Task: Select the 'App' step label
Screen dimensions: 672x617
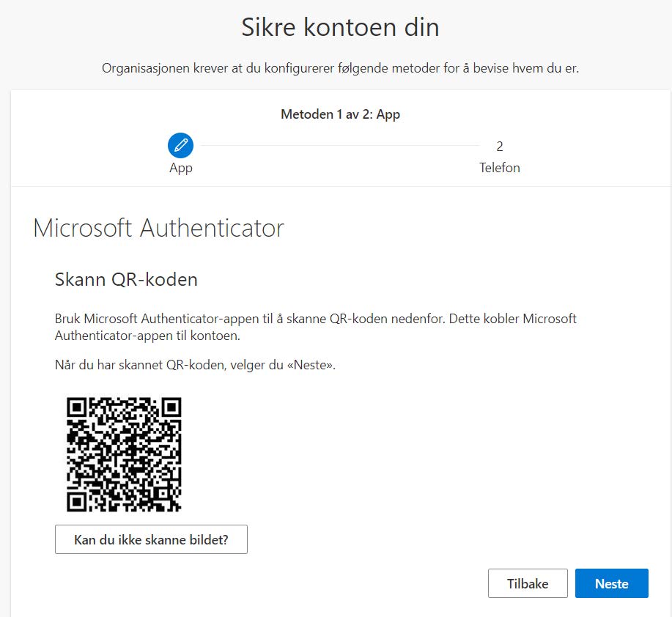Action: pyautogui.click(x=181, y=168)
